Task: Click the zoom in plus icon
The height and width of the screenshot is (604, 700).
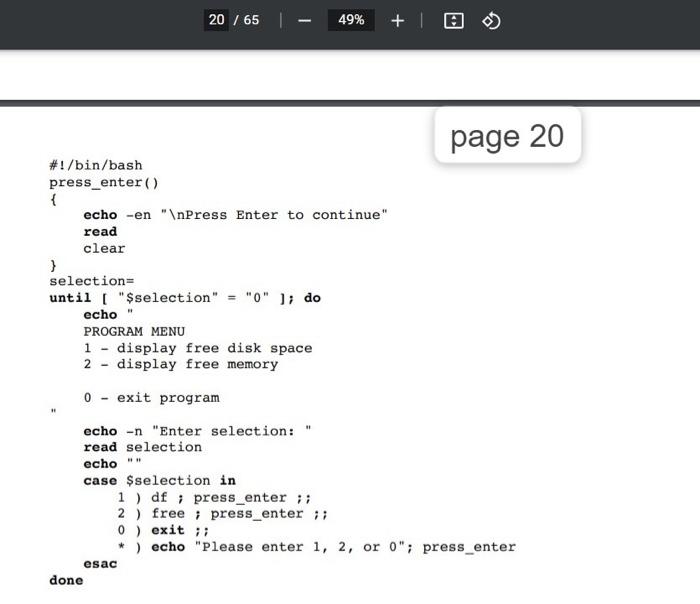Action: tap(397, 21)
